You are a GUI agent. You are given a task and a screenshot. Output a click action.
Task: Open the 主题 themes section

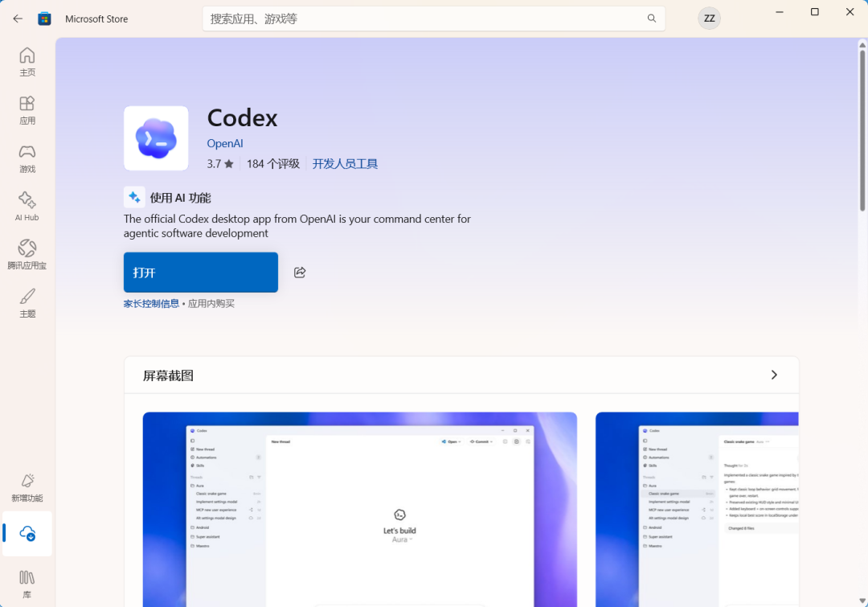(27, 303)
